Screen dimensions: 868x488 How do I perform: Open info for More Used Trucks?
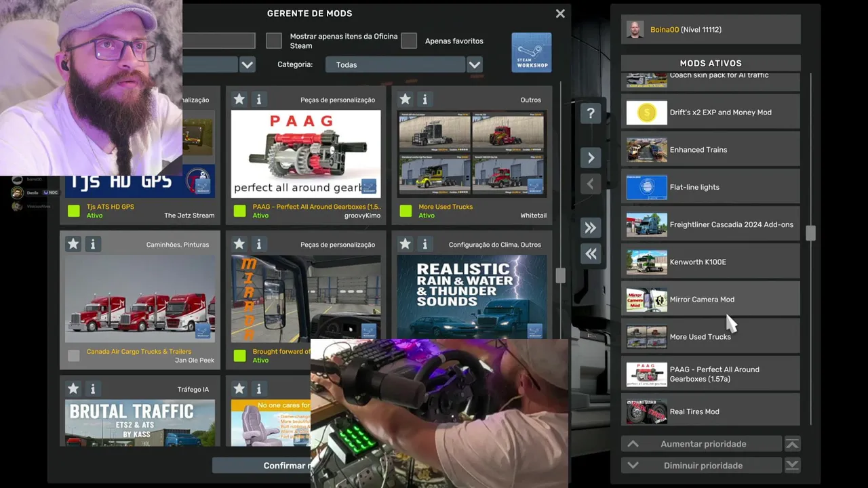click(x=425, y=100)
